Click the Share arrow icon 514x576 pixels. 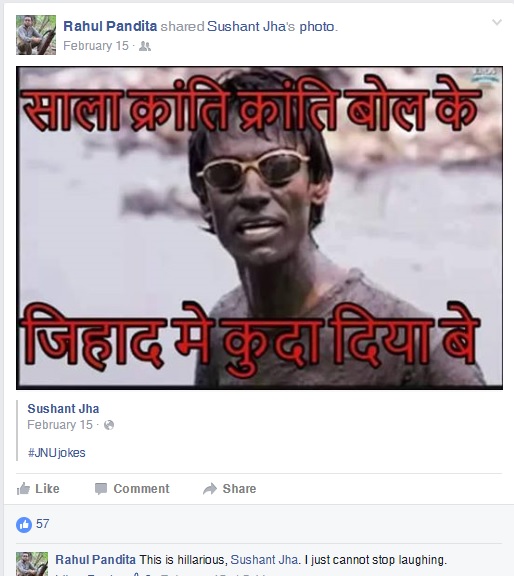(210, 489)
